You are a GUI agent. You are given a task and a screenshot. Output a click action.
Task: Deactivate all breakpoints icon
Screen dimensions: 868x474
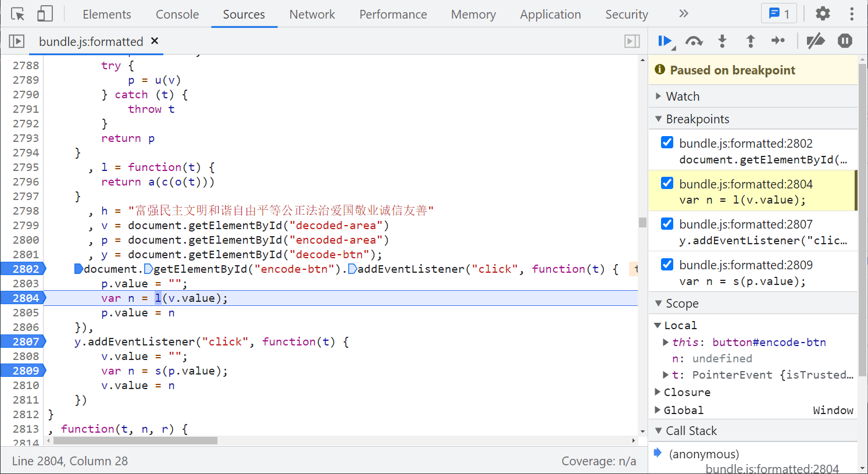[816, 41]
